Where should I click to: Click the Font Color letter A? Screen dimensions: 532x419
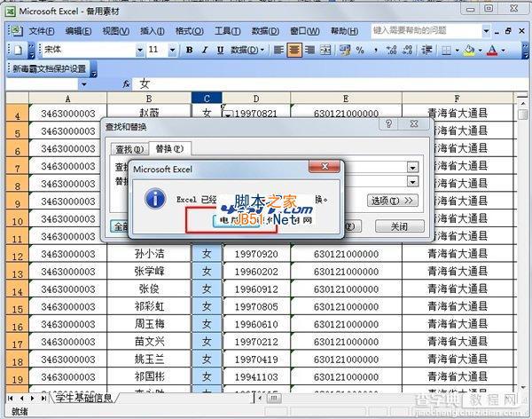tap(492, 51)
